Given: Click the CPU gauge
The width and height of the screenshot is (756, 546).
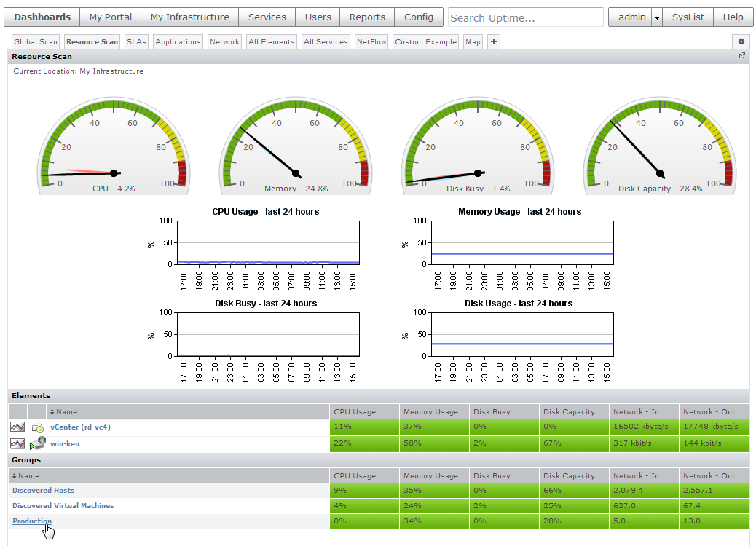Looking at the screenshot, I should 114,146.
